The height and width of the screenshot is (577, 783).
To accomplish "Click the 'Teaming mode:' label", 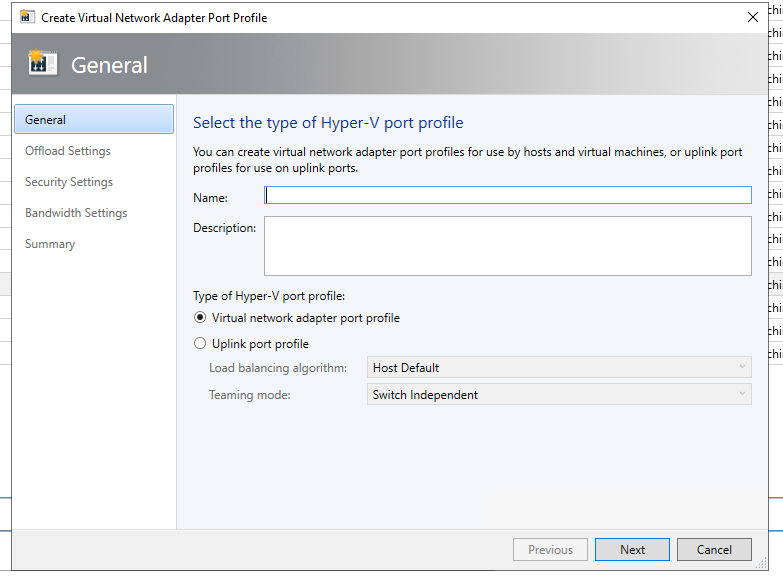I will click(250, 395).
